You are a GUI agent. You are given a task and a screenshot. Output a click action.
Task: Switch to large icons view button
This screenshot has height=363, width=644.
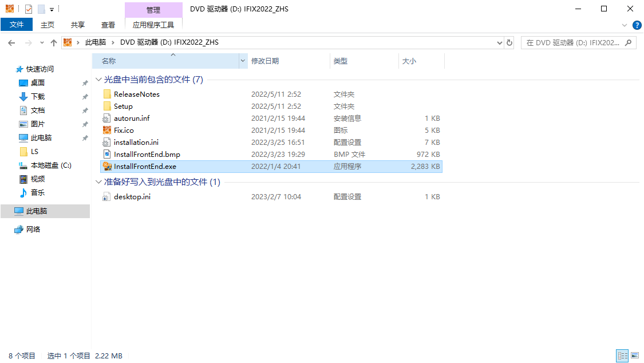[634, 356]
